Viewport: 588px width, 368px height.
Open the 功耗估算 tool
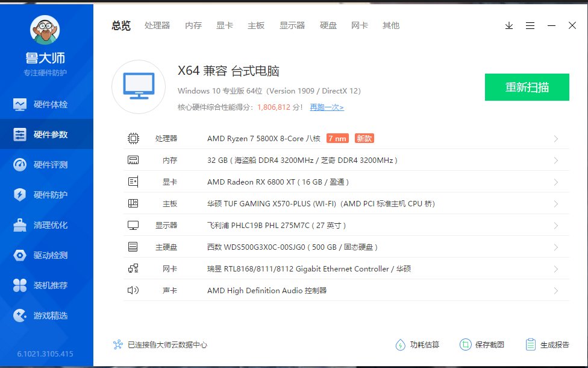418,344
